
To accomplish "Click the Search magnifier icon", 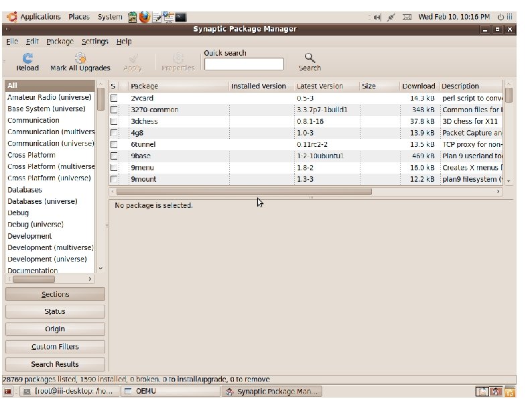I will point(310,58).
